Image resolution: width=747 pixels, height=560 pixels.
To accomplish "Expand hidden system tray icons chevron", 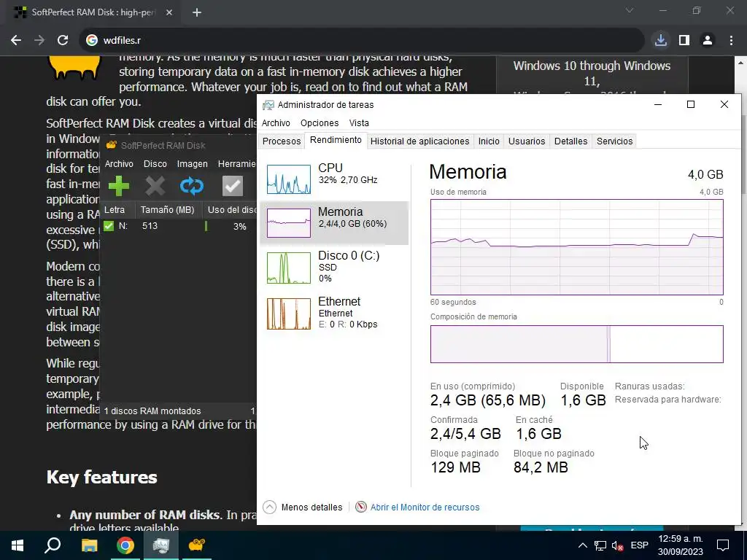I will click(x=583, y=545).
